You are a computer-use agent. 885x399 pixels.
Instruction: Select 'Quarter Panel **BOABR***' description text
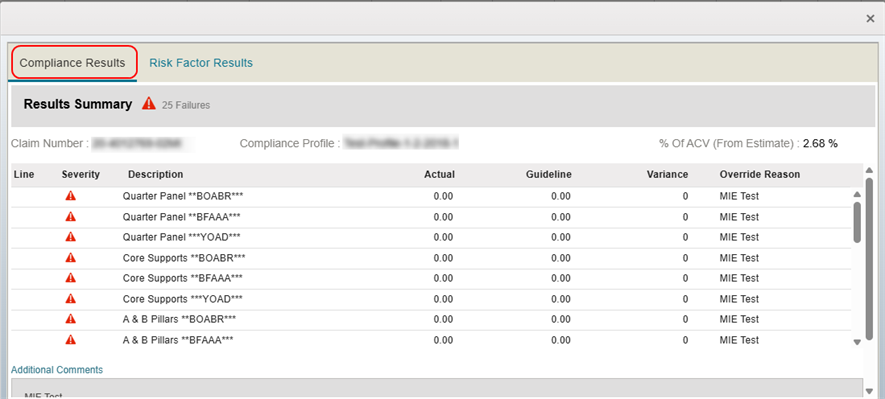(x=183, y=196)
